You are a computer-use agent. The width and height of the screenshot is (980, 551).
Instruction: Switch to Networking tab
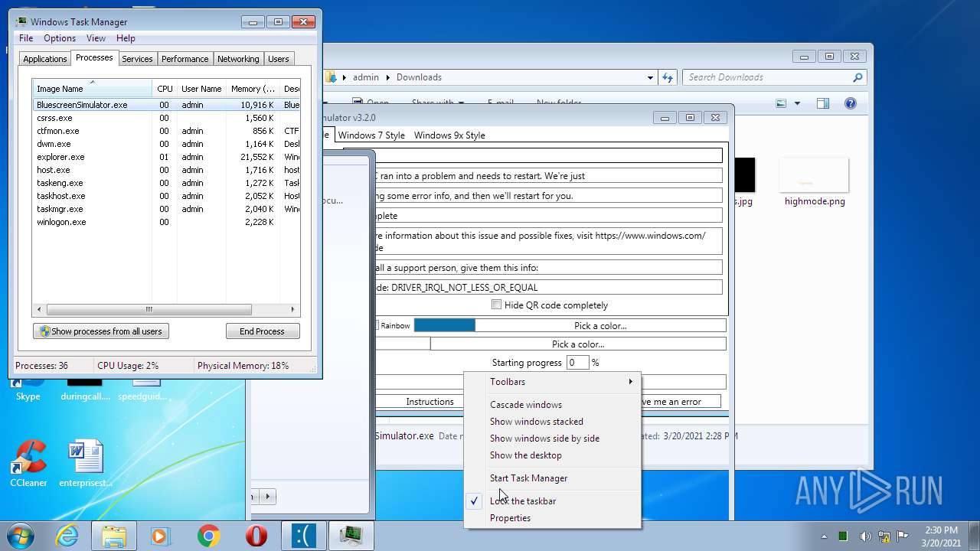[x=238, y=59]
